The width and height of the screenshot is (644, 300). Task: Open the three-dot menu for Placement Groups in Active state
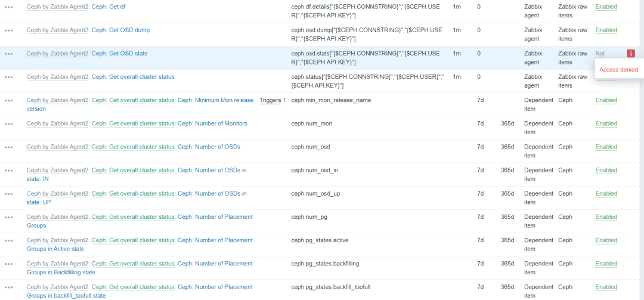(x=8, y=240)
